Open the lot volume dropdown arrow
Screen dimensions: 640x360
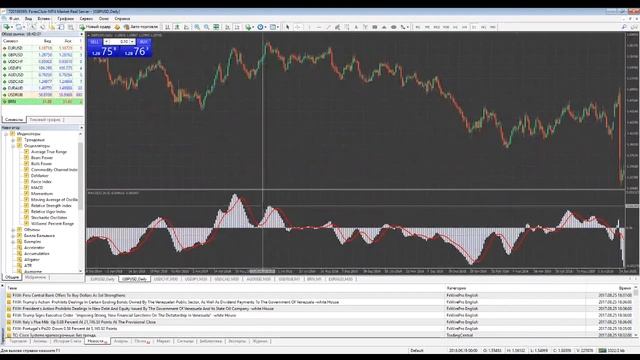132,42
